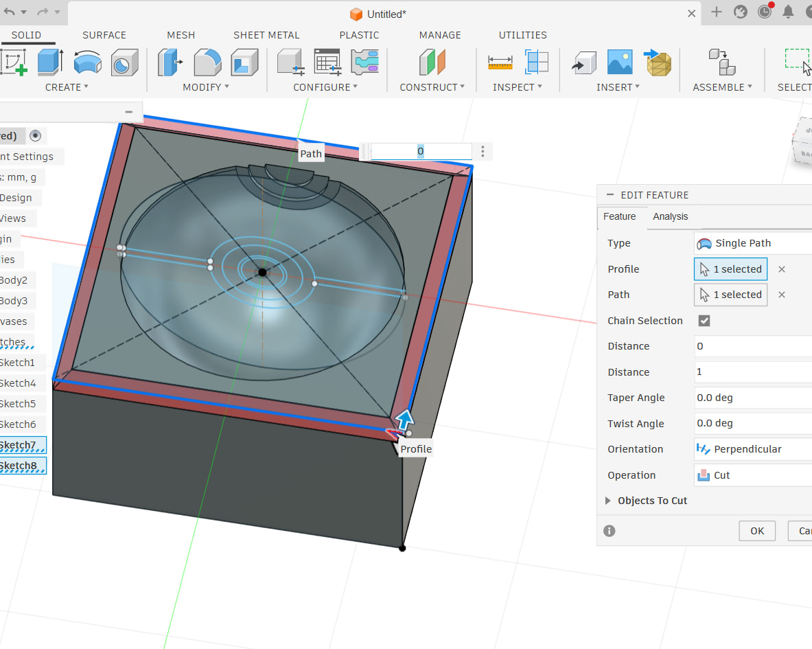The width and height of the screenshot is (812, 649).
Task: Click the sweep distance arrow manipulator
Action: [404, 419]
